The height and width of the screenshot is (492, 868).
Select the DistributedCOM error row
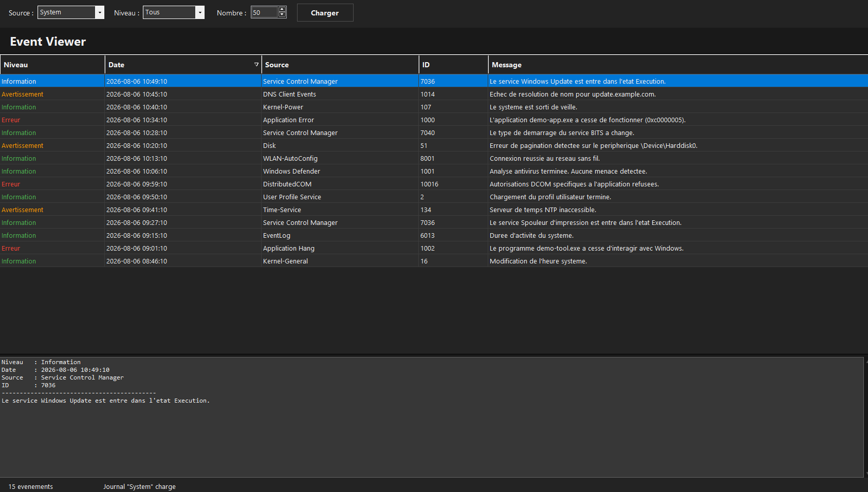434,184
